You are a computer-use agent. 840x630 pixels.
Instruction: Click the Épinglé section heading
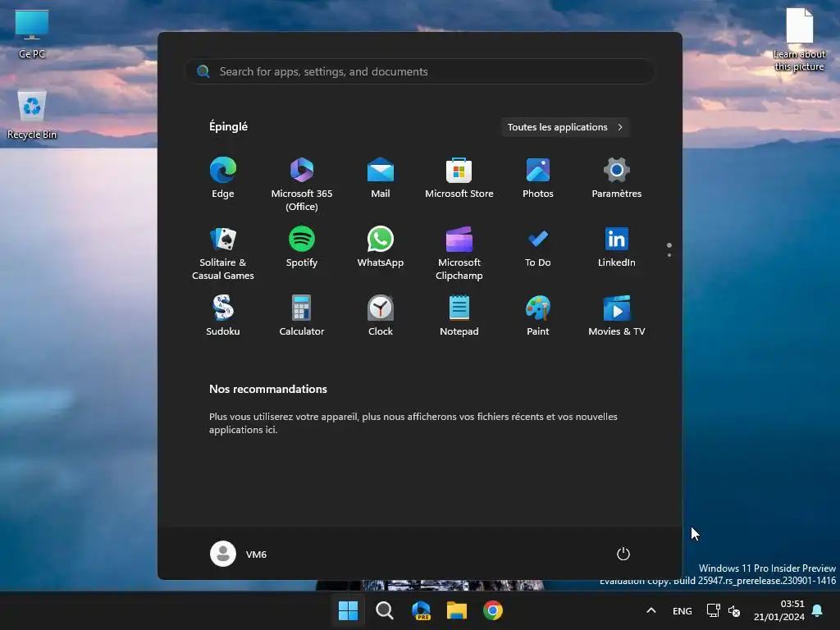228,126
